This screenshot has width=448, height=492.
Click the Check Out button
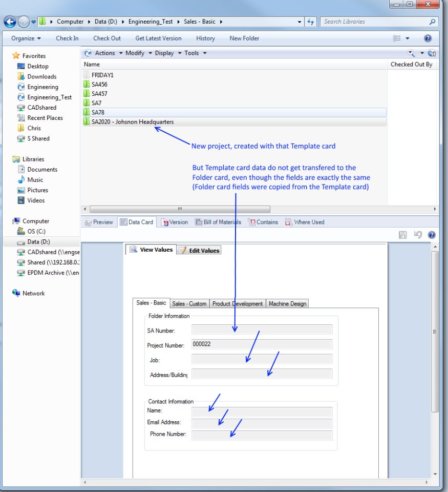tap(107, 38)
